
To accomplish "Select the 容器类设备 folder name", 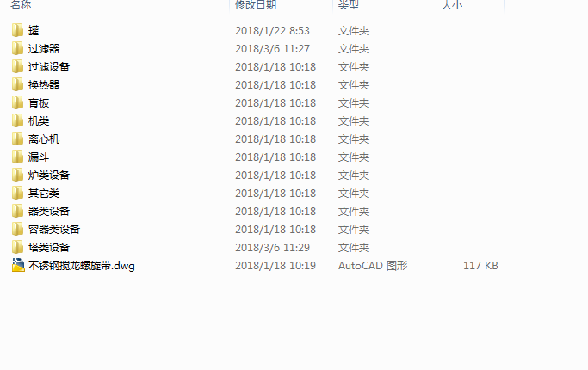I will [54, 229].
